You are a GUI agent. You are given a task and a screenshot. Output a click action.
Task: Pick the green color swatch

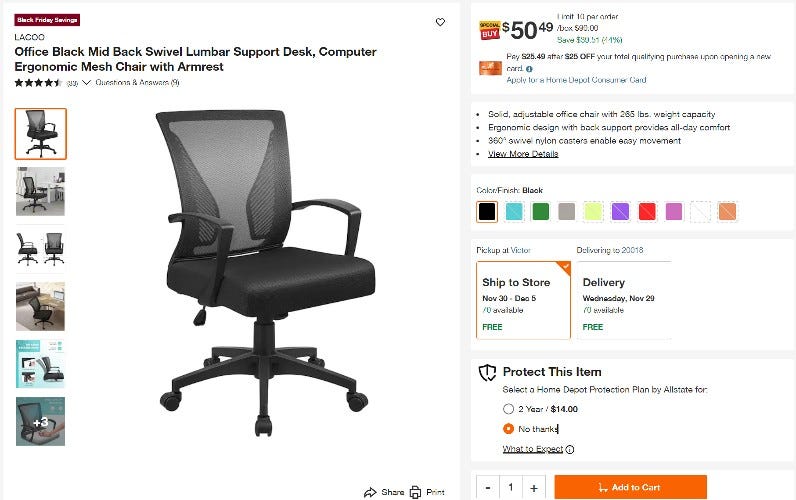(540, 211)
